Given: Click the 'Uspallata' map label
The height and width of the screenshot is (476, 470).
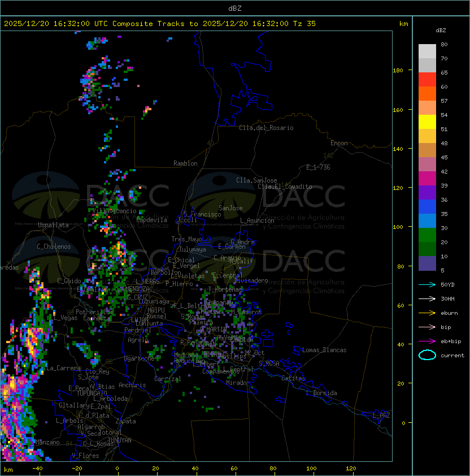Looking at the screenshot, I should tap(53, 225).
